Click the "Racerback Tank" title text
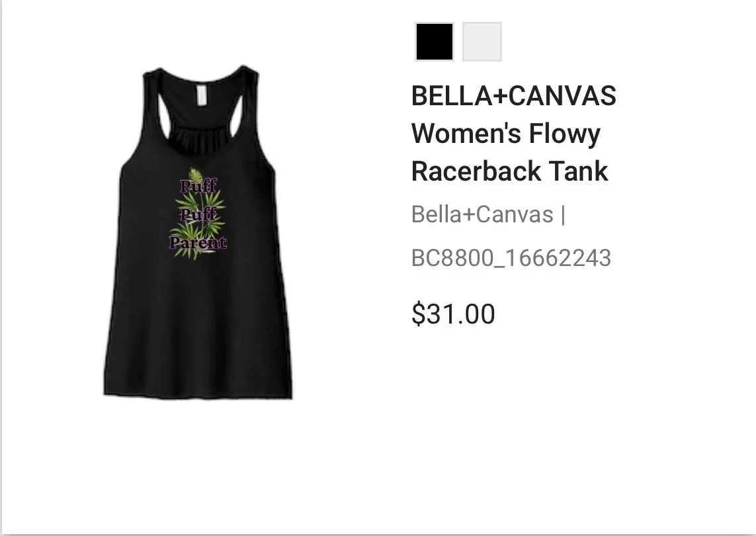 [x=510, y=171]
